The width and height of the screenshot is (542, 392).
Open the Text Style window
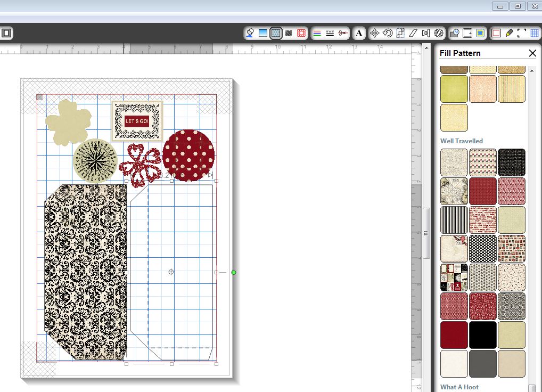tap(359, 33)
